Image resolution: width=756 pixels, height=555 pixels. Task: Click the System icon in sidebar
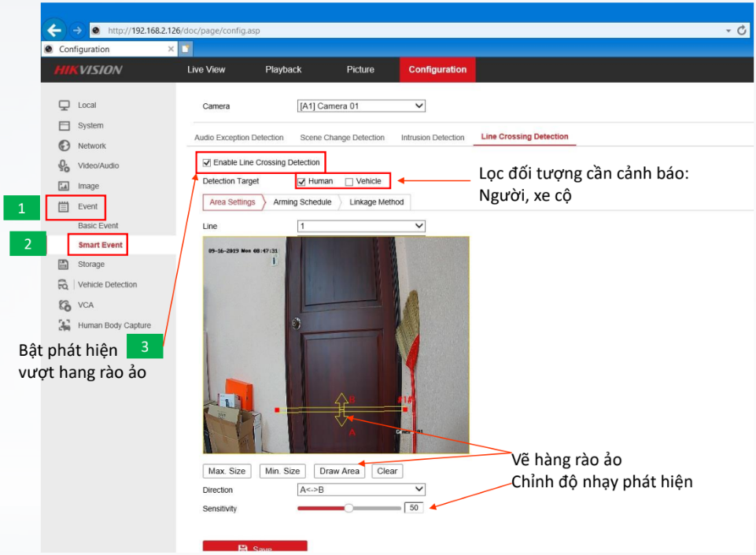click(x=65, y=126)
